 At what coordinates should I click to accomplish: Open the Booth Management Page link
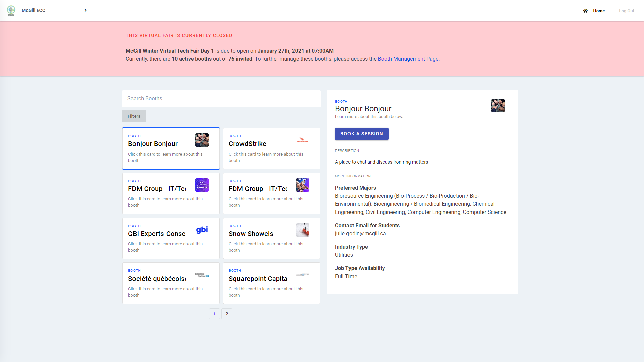(x=408, y=59)
